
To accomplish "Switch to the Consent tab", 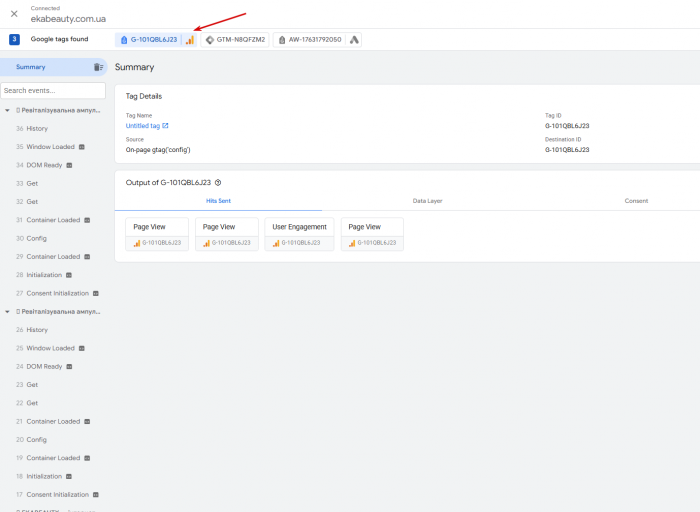I will coord(636,201).
